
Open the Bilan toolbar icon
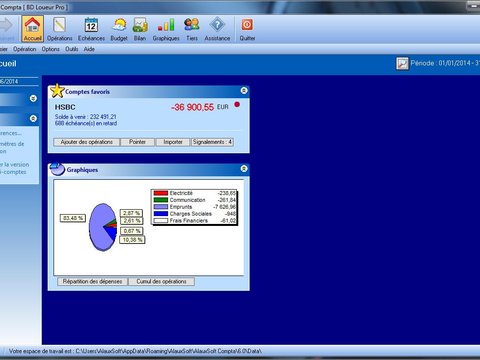(x=140, y=29)
